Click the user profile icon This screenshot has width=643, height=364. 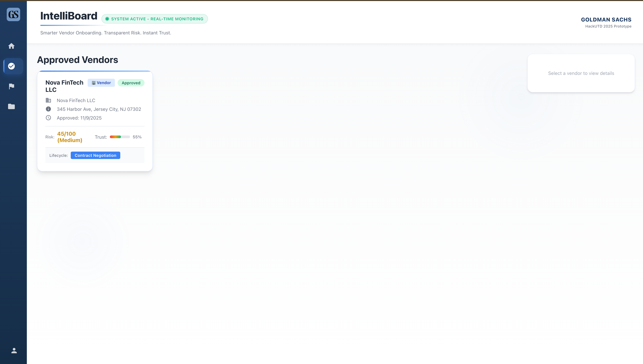[x=14, y=351]
